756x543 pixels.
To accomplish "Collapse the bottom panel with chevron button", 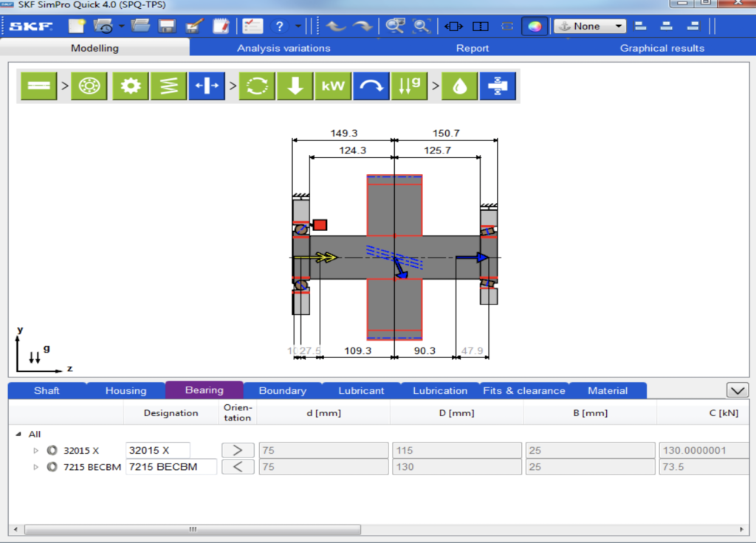I will 737,390.
